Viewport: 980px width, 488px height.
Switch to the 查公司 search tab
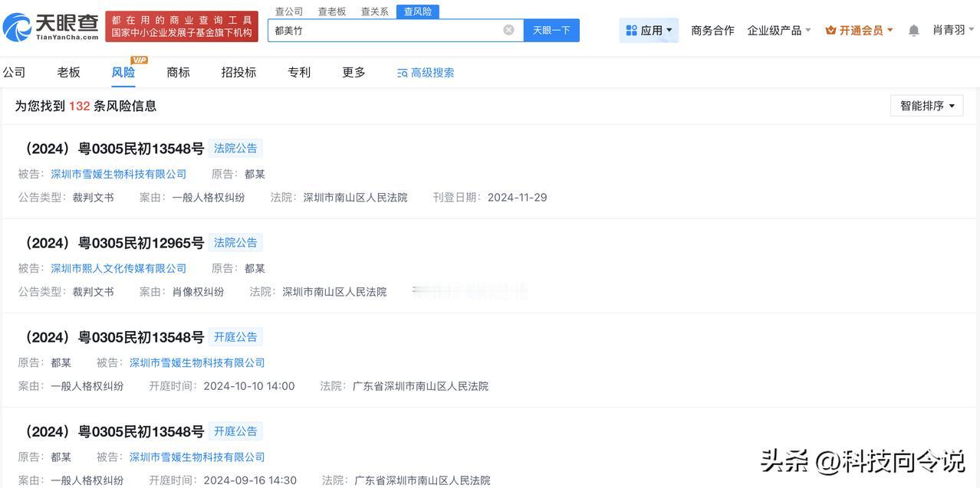coord(289,11)
